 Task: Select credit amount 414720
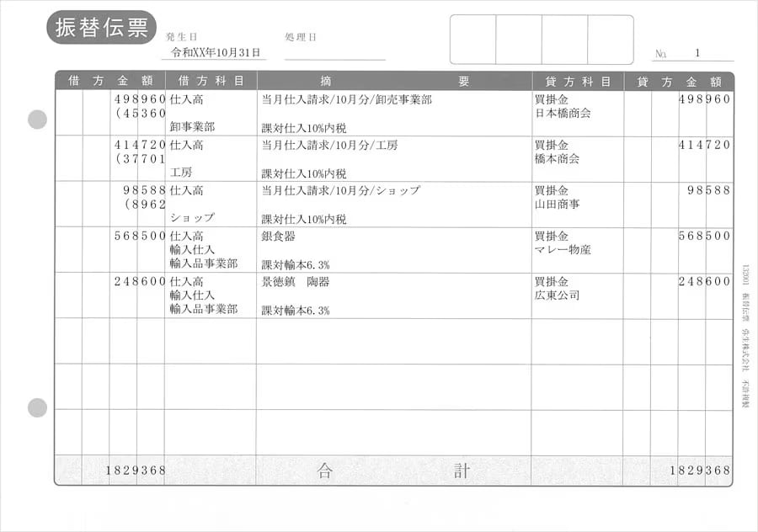click(x=704, y=145)
